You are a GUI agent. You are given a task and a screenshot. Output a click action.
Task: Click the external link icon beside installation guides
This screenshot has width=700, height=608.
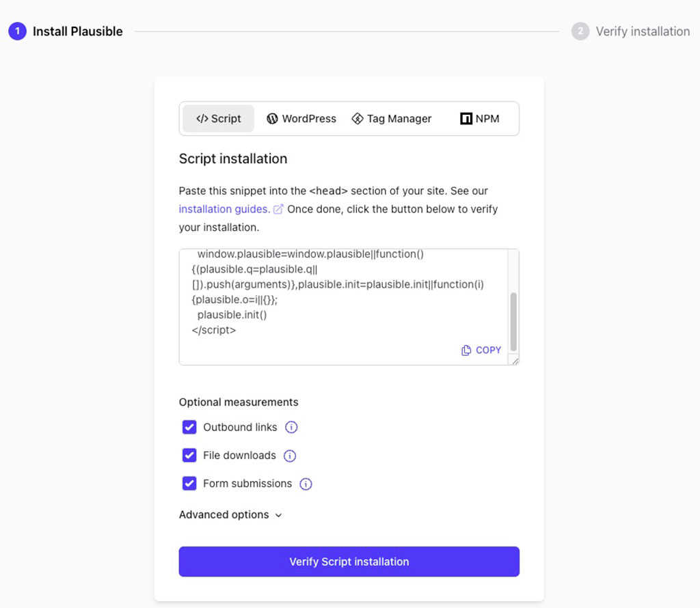[x=278, y=209]
